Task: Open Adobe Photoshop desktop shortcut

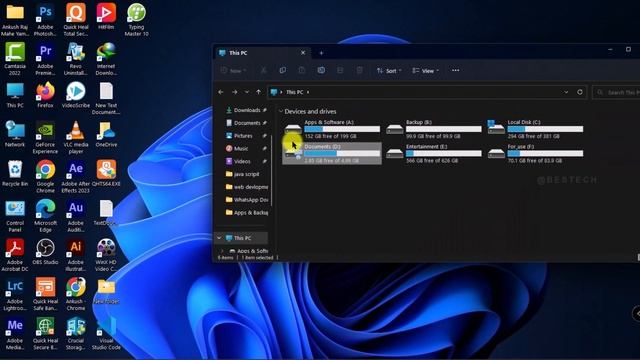Action: (x=45, y=20)
